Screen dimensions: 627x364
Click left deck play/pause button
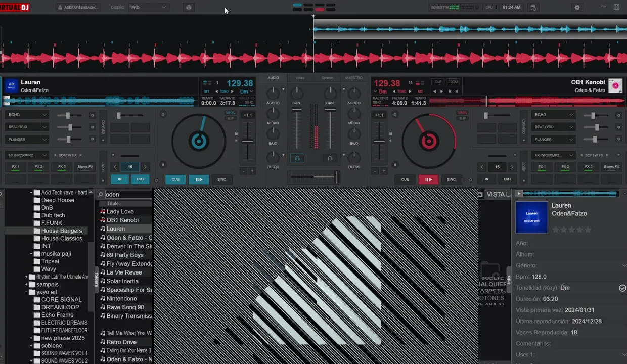point(199,179)
